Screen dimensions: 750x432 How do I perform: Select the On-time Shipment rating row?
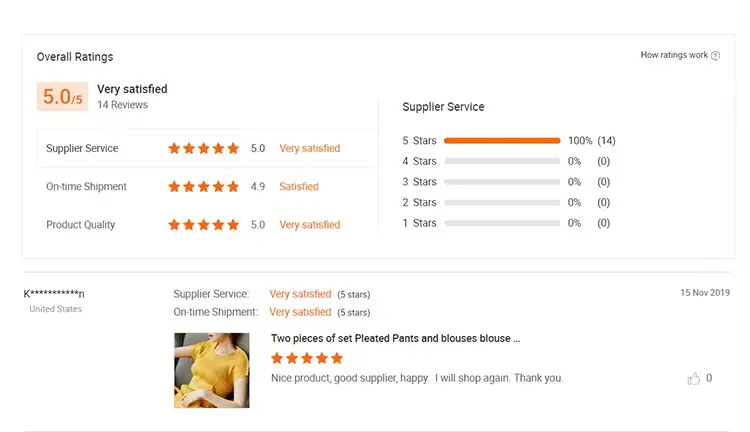click(x=207, y=187)
